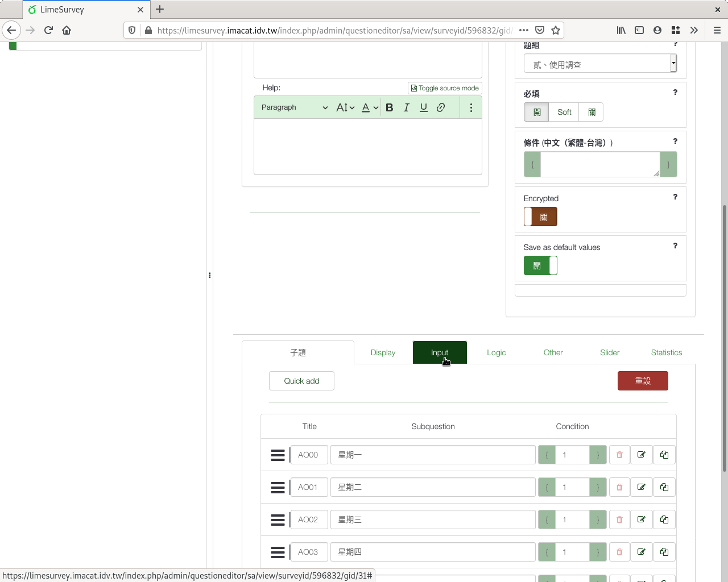
Task: Switch to the Display tab
Action: (x=383, y=352)
